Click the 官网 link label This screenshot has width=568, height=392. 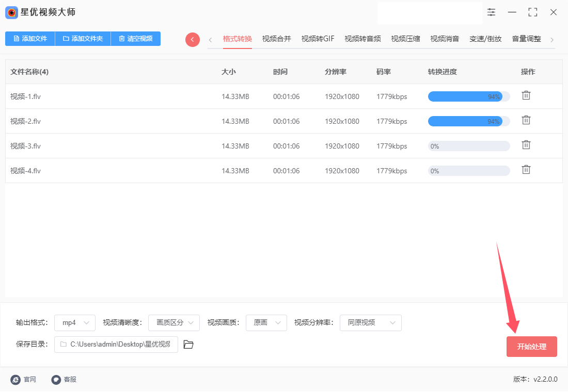click(x=30, y=379)
